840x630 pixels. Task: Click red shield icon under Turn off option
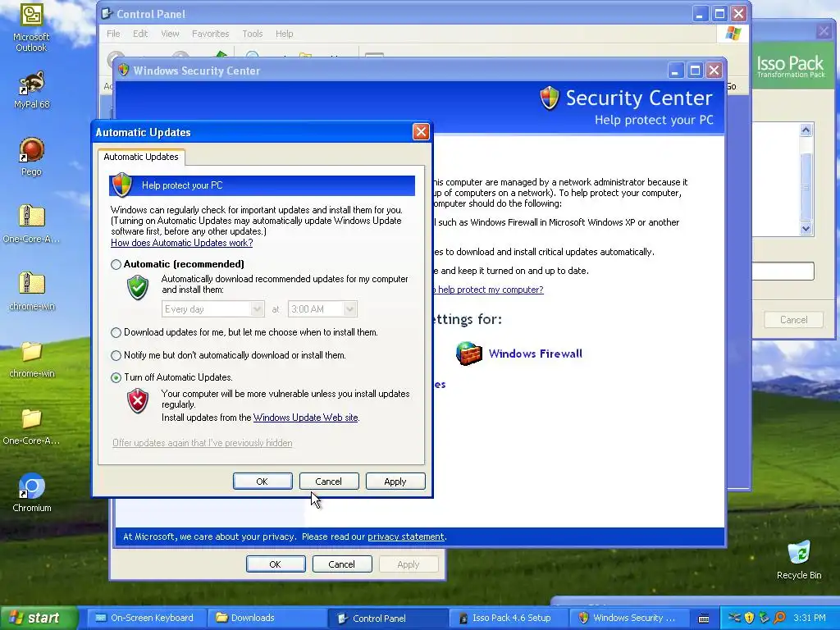point(138,400)
